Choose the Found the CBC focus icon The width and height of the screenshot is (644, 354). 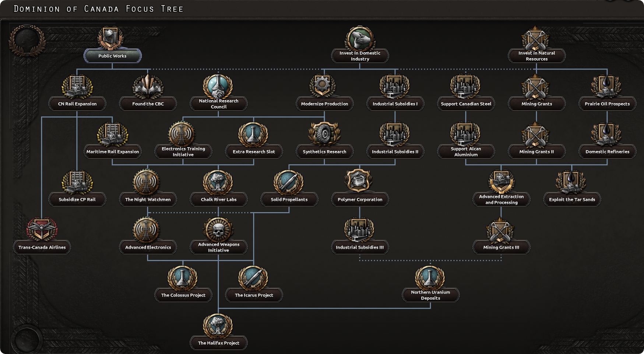(x=148, y=87)
